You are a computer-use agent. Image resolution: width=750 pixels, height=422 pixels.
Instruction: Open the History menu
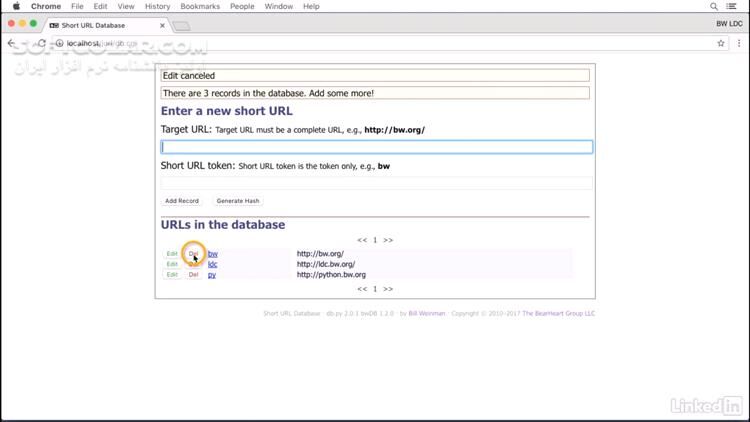click(157, 6)
